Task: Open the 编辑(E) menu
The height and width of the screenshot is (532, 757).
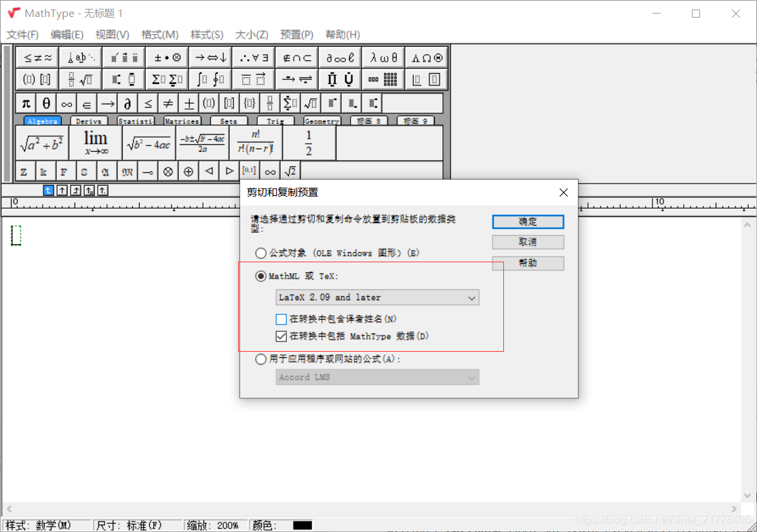Action: (66, 35)
